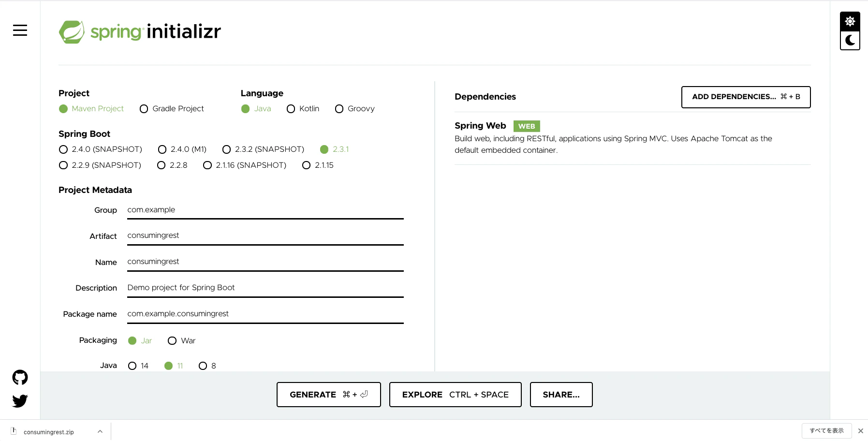The image size is (868, 441).
Task: Close the downloads bar
Action: pyautogui.click(x=860, y=431)
